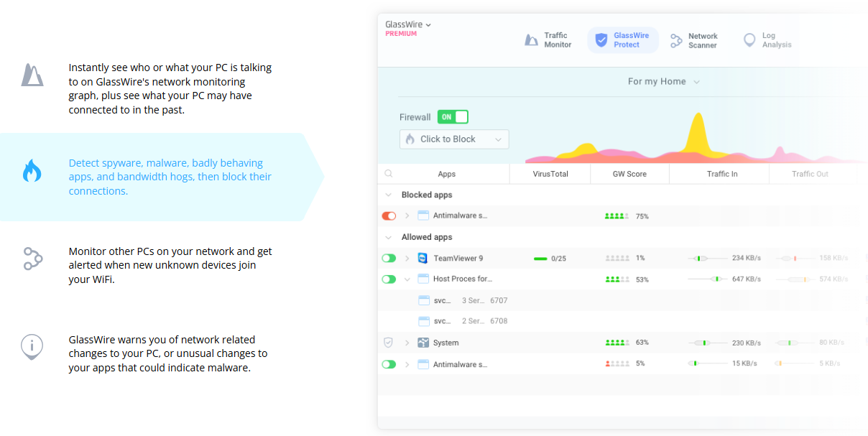
Task: Click the '2 Ser...' services text
Action: coord(474,321)
